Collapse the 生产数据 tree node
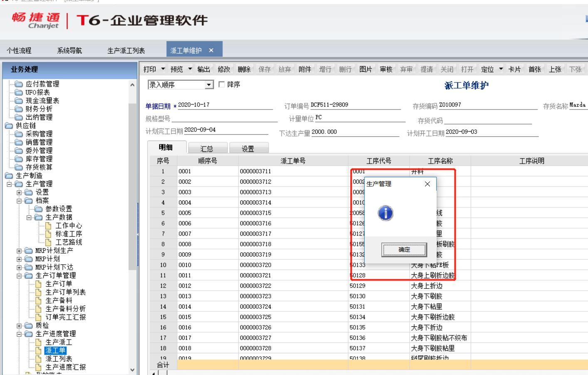 coord(29,217)
